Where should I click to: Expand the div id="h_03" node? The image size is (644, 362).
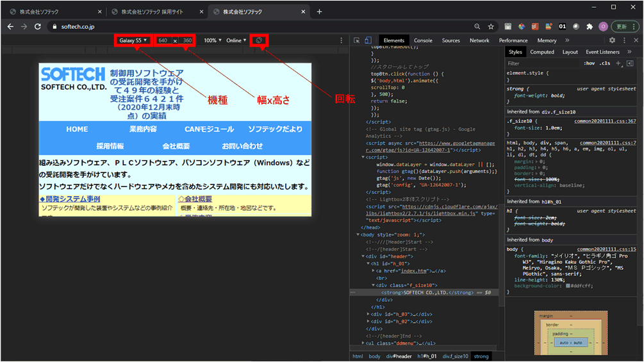pyautogui.click(x=368, y=315)
